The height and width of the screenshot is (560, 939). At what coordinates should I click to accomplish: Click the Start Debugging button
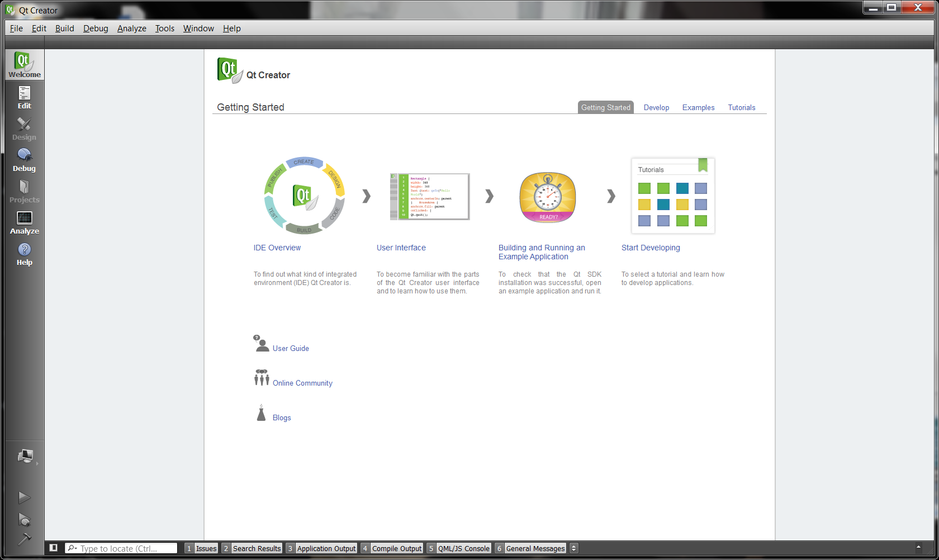(24, 519)
